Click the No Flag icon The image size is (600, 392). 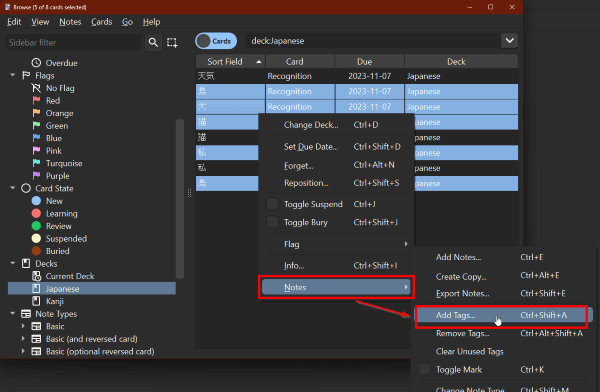point(36,88)
